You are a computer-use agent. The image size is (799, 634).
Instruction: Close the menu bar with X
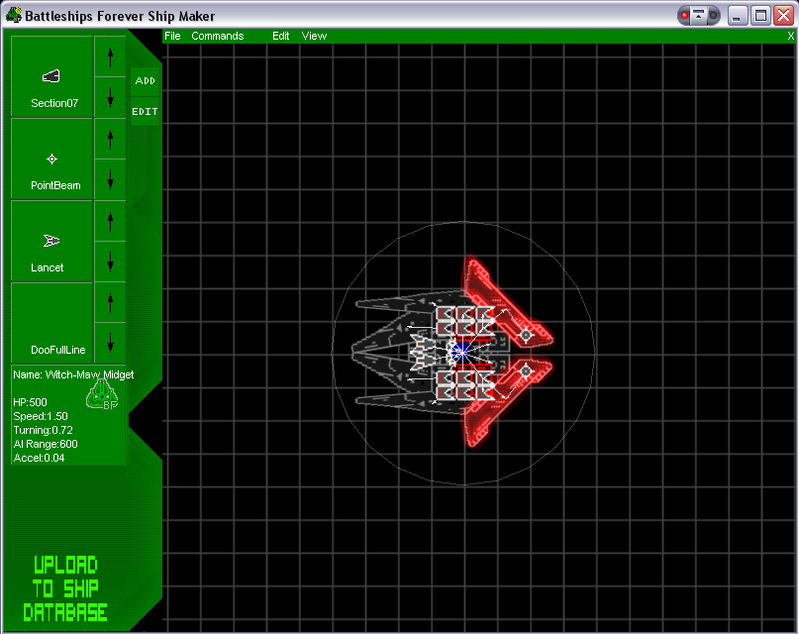[791, 36]
